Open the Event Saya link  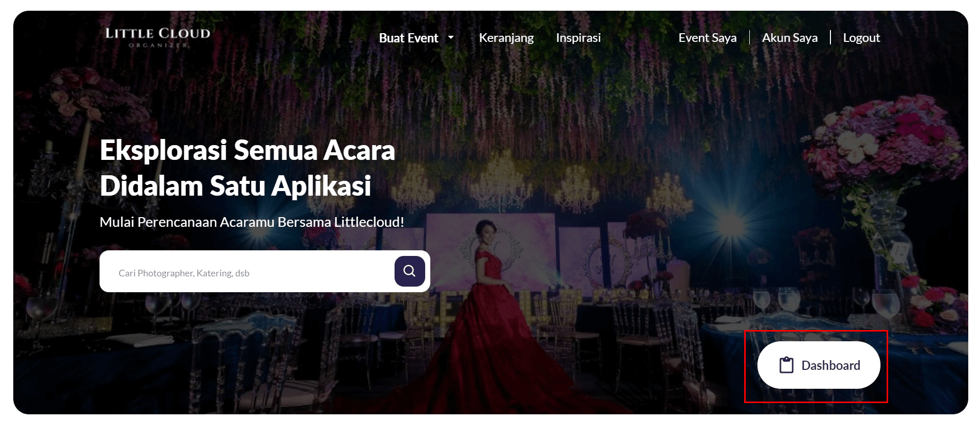[x=707, y=38]
